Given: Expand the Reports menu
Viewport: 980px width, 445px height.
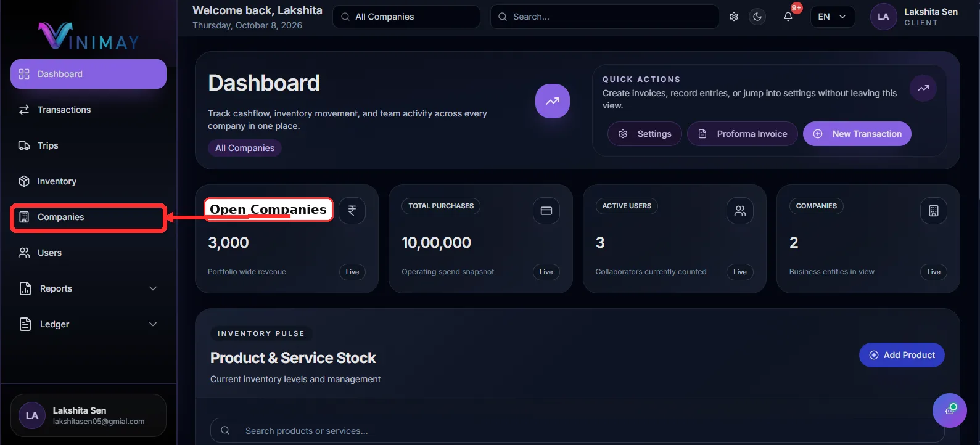Looking at the screenshot, I should click(x=89, y=288).
